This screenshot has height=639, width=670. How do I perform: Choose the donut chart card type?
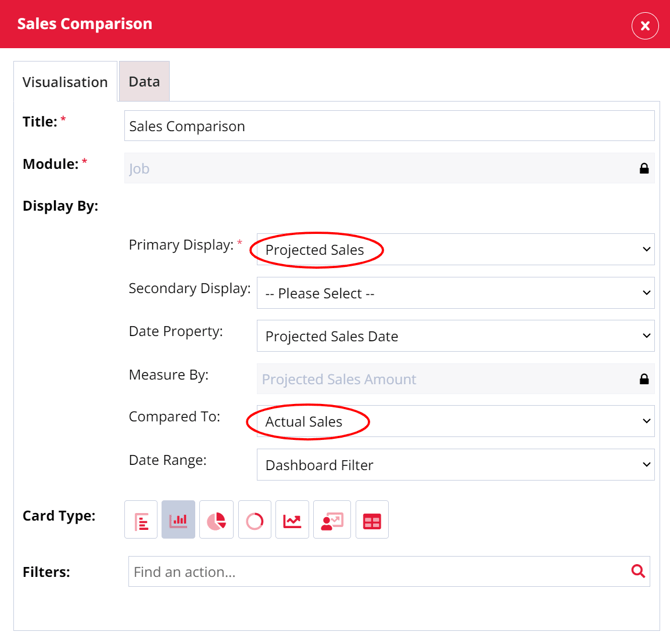(x=255, y=519)
